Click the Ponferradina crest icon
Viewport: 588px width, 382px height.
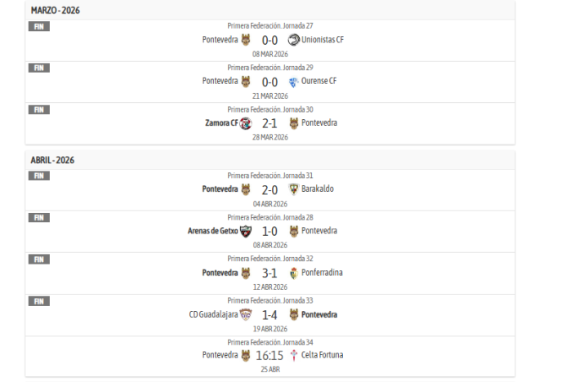[294, 273]
